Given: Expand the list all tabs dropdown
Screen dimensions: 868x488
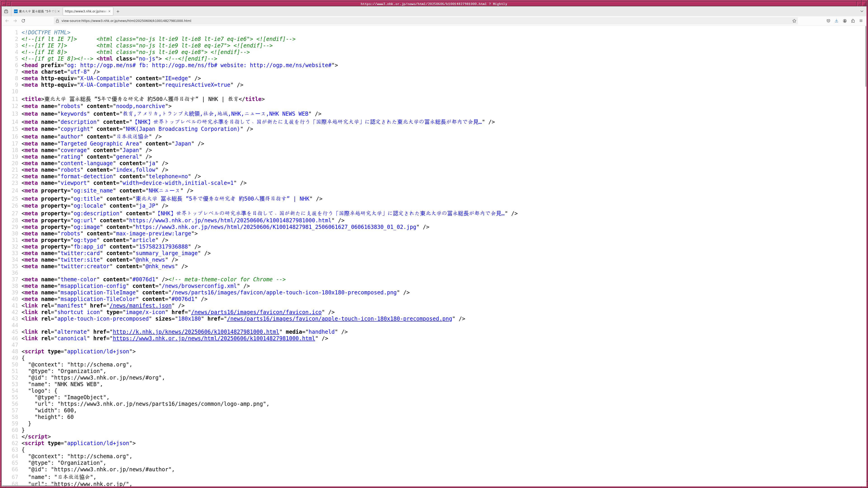Looking at the screenshot, I should tap(862, 12).
